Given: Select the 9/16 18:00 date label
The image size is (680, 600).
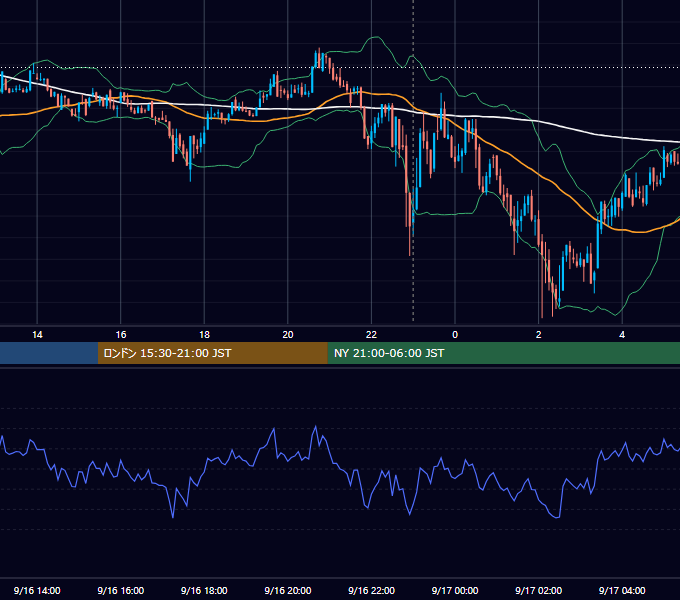Looking at the screenshot, I should pyautogui.click(x=204, y=590).
